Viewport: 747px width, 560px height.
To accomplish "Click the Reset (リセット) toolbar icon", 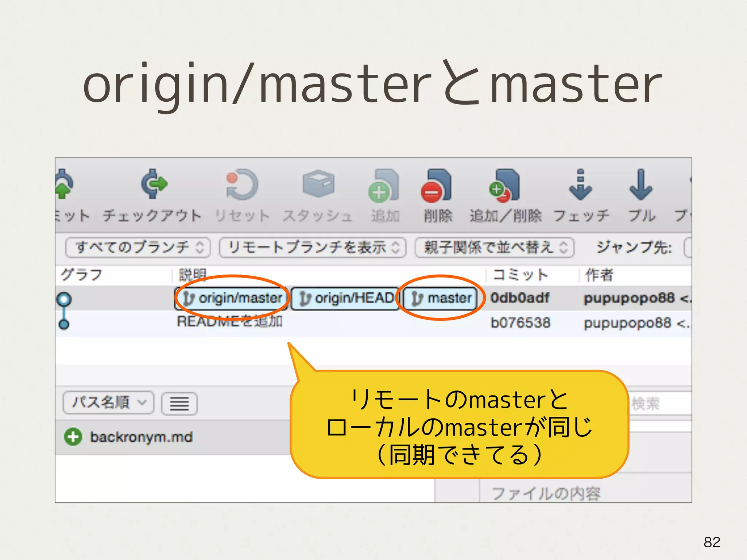I will click(x=241, y=184).
